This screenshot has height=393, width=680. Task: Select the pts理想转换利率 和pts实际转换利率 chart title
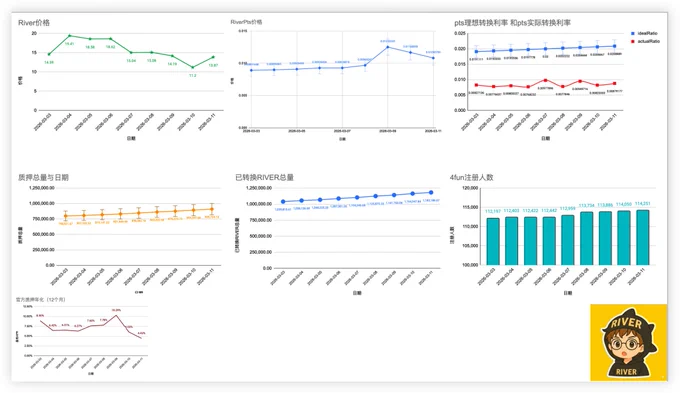513,23
